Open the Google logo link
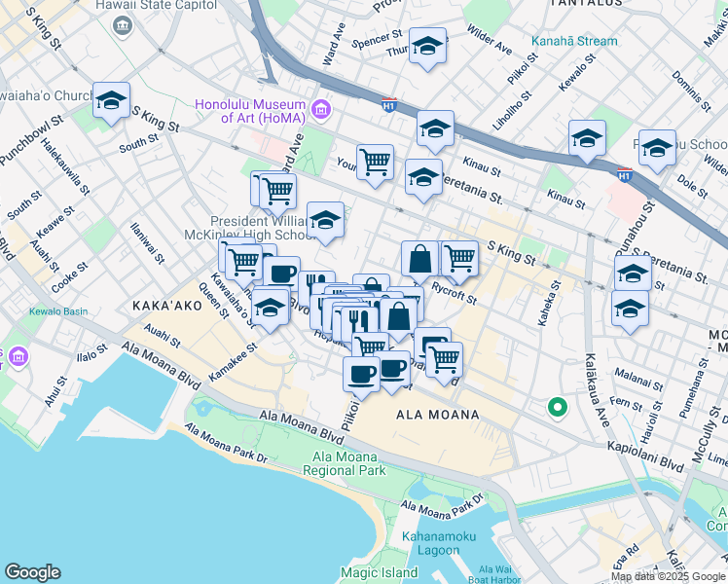Screen dimensions: 728x584 [33, 572]
